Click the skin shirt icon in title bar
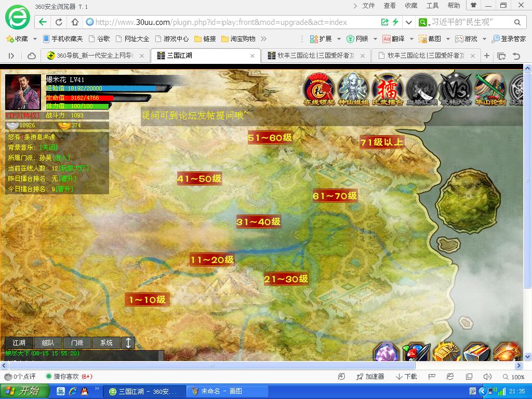 [474, 5]
